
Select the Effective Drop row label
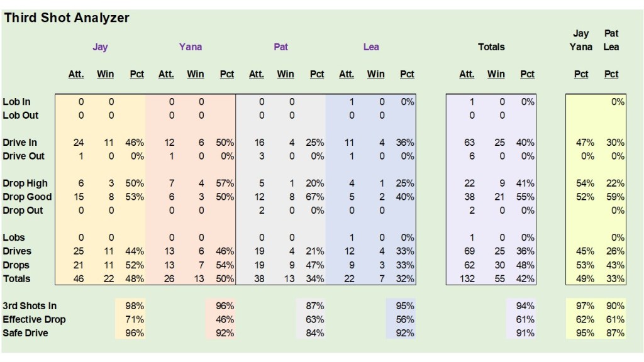point(34,319)
